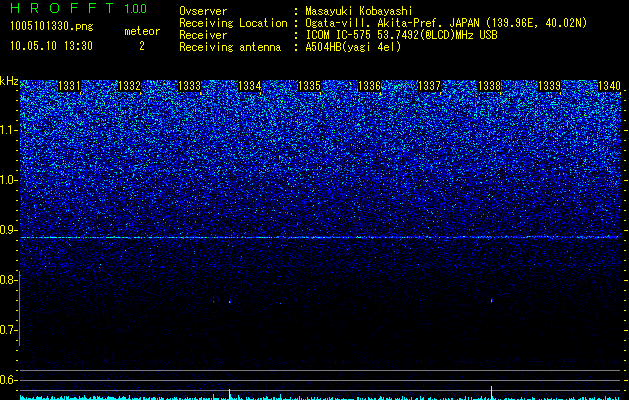This screenshot has width=629, height=400.
Task: Click the Ovserver label
Action: tap(203, 11)
